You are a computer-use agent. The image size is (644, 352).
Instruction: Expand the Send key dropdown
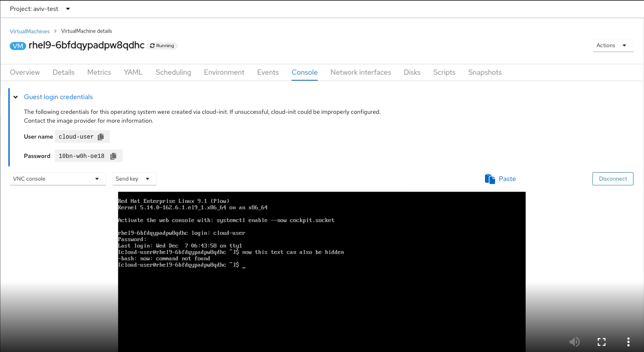(x=134, y=179)
